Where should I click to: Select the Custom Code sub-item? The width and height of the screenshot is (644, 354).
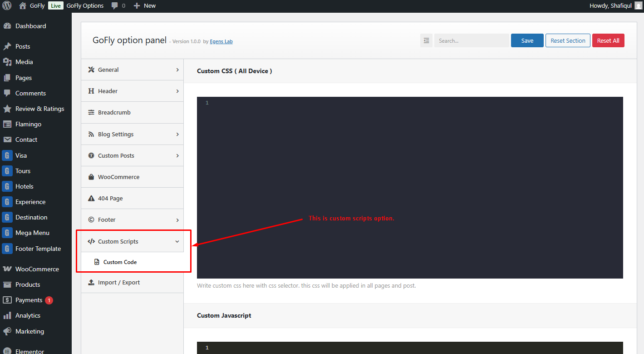coord(133,262)
